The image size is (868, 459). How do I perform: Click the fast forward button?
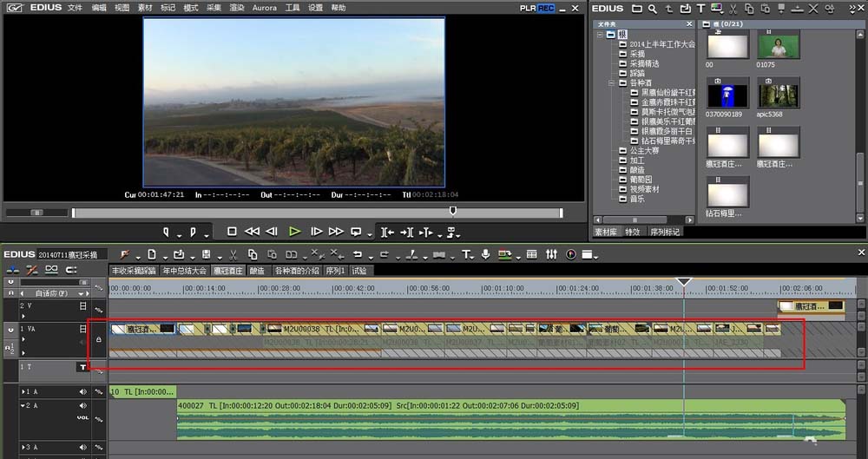point(336,232)
